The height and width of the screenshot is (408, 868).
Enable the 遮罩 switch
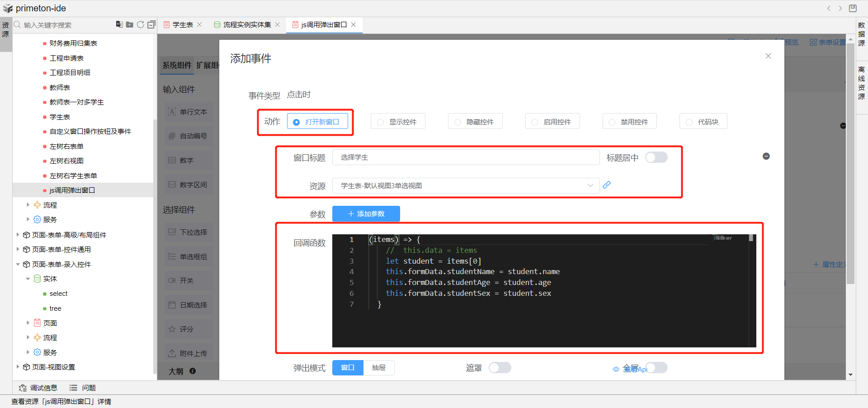click(x=500, y=368)
